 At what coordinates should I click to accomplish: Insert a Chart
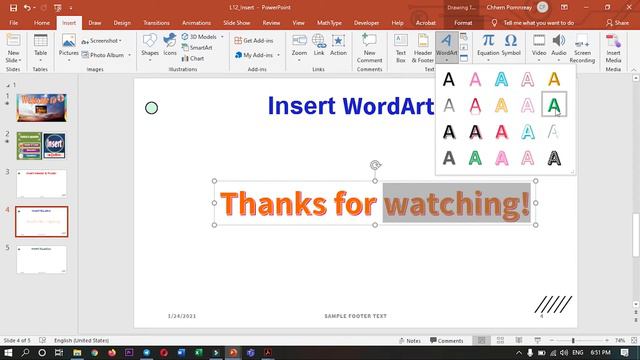[193, 58]
